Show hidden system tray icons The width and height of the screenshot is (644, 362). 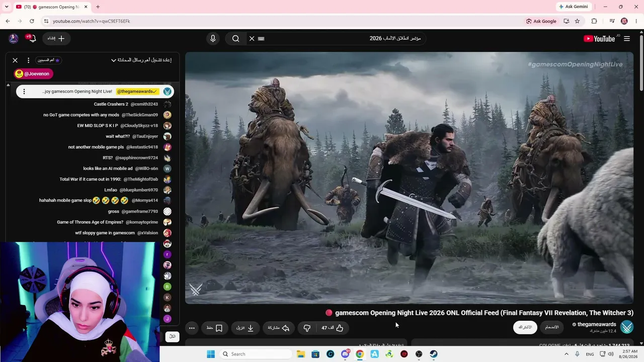(x=566, y=354)
